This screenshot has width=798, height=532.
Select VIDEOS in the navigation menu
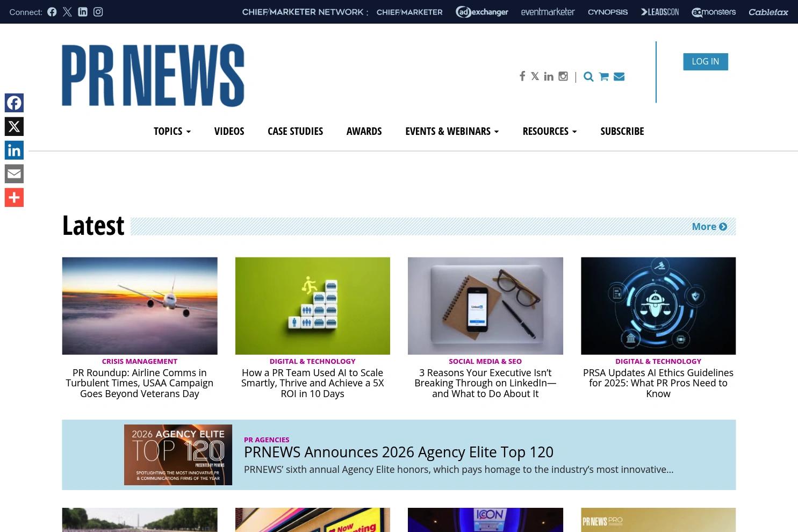pos(229,131)
